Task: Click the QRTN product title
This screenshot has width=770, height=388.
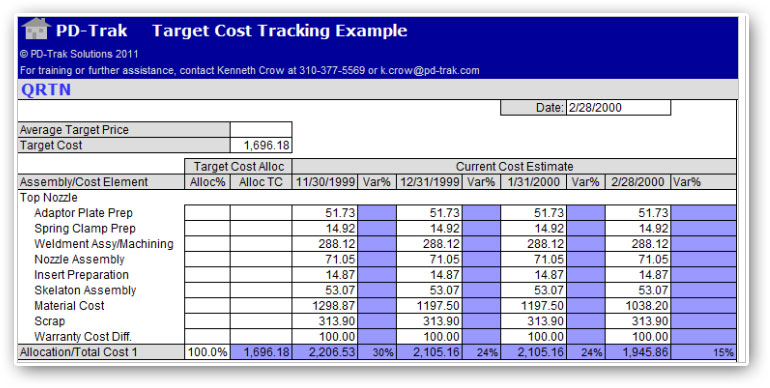Action: click(46, 90)
